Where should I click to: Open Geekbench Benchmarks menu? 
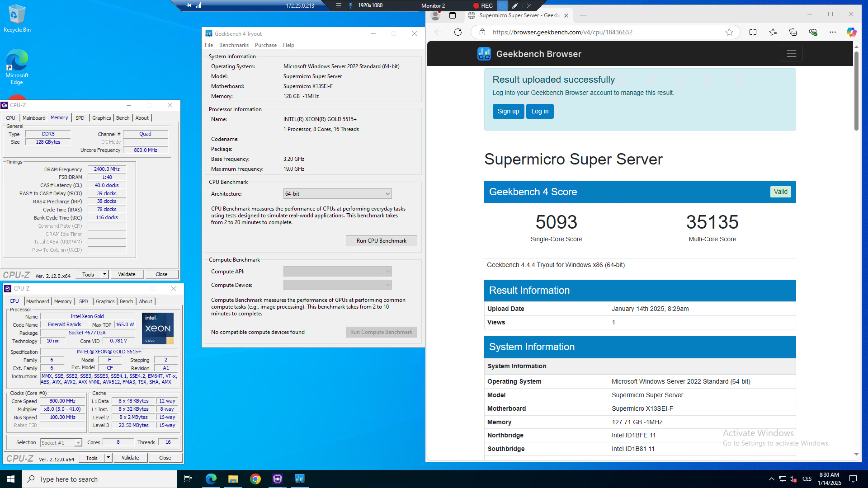[234, 45]
